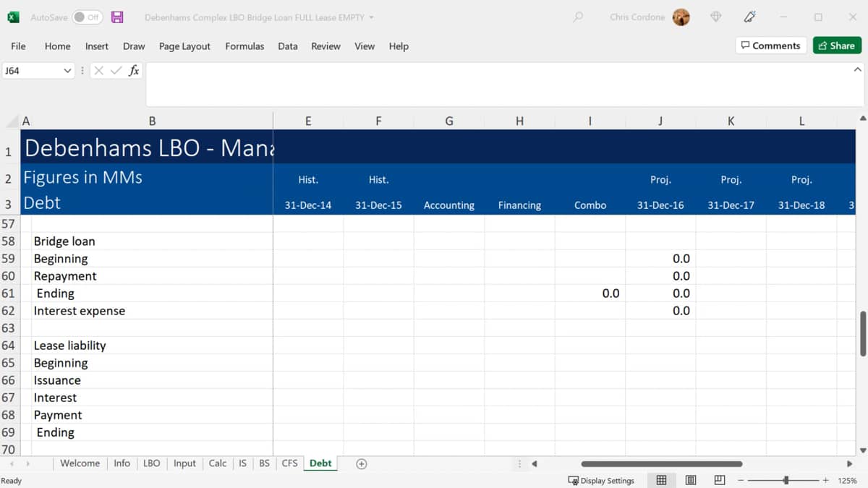The width and height of the screenshot is (868, 488).
Task: Open Chris Cordone account profile picture
Action: click(x=681, y=17)
